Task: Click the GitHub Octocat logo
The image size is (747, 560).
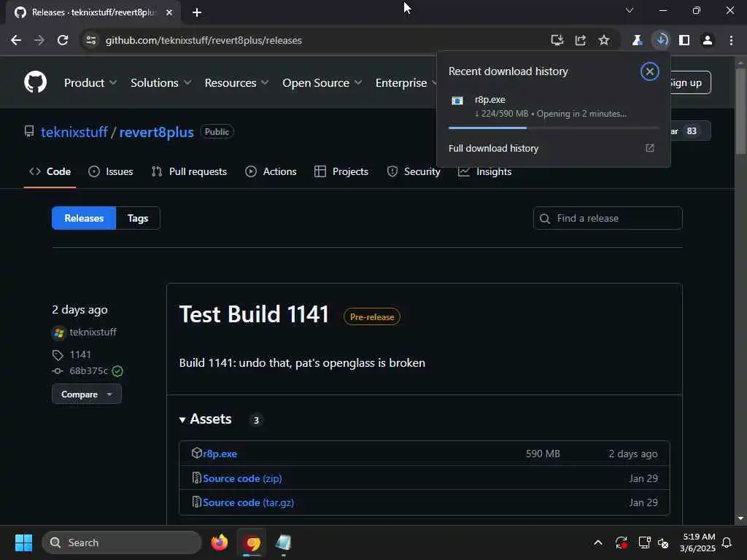Action: coord(35,82)
